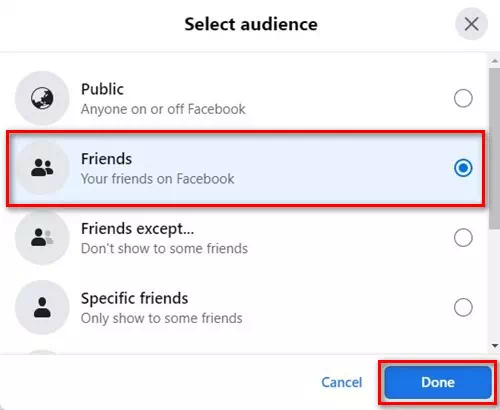Click the Friends except people icon
The height and width of the screenshot is (410, 500).
pos(42,237)
